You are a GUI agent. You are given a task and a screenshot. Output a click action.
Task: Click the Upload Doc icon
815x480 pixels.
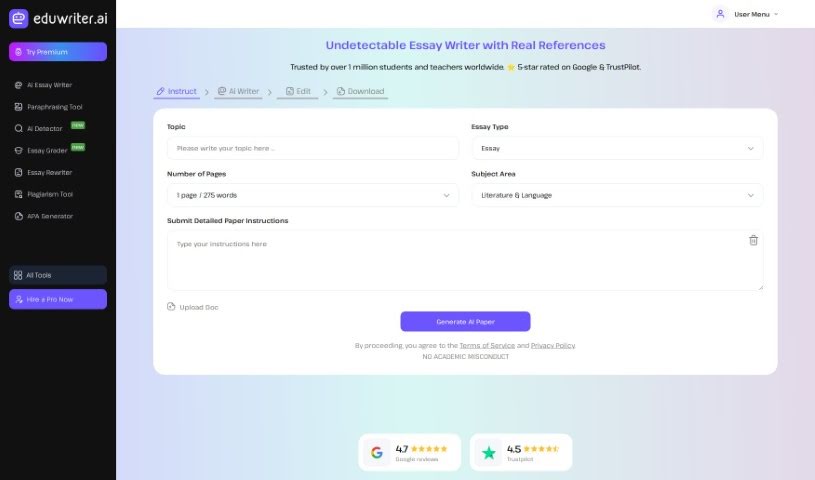point(171,306)
